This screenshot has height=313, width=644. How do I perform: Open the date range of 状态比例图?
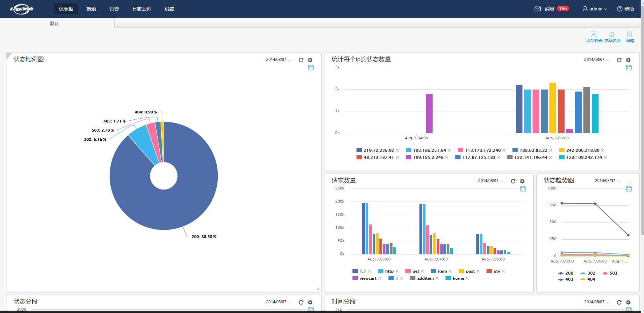coord(278,60)
